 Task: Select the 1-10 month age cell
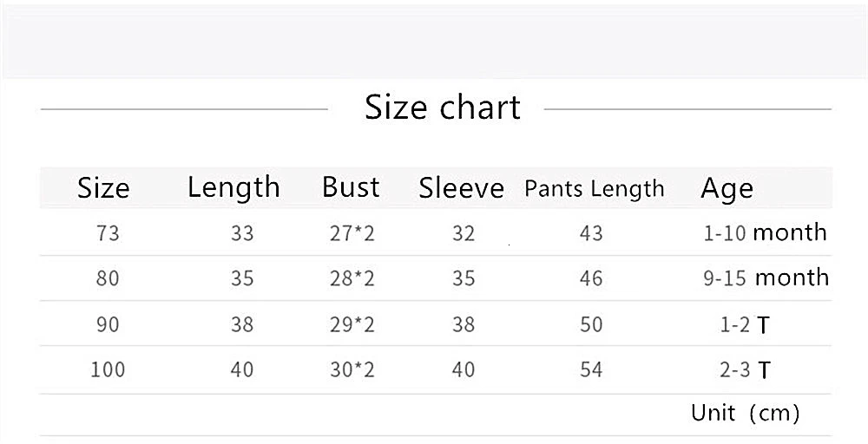coord(765,232)
